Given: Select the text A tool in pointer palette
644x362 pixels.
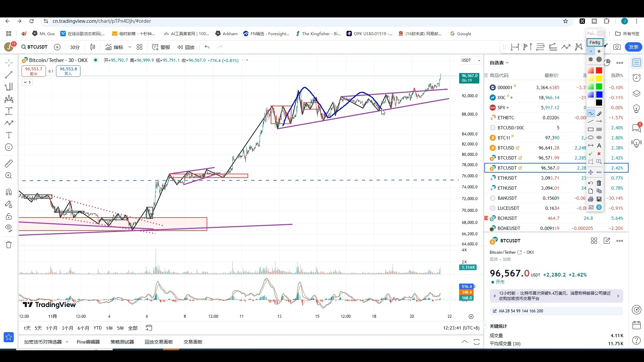Looking at the screenshot, I should pyautogui.click(x=599, y=146).
